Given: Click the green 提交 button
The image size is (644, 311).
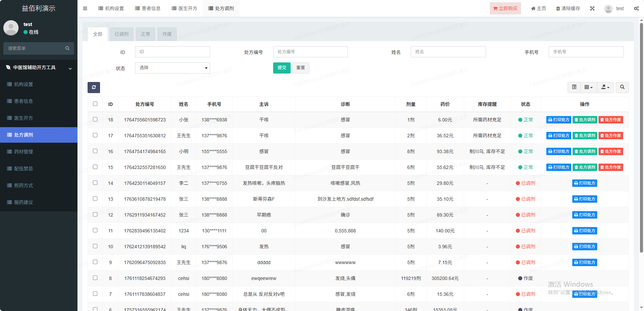Looking at the screenshot, I should coord(282,68).
